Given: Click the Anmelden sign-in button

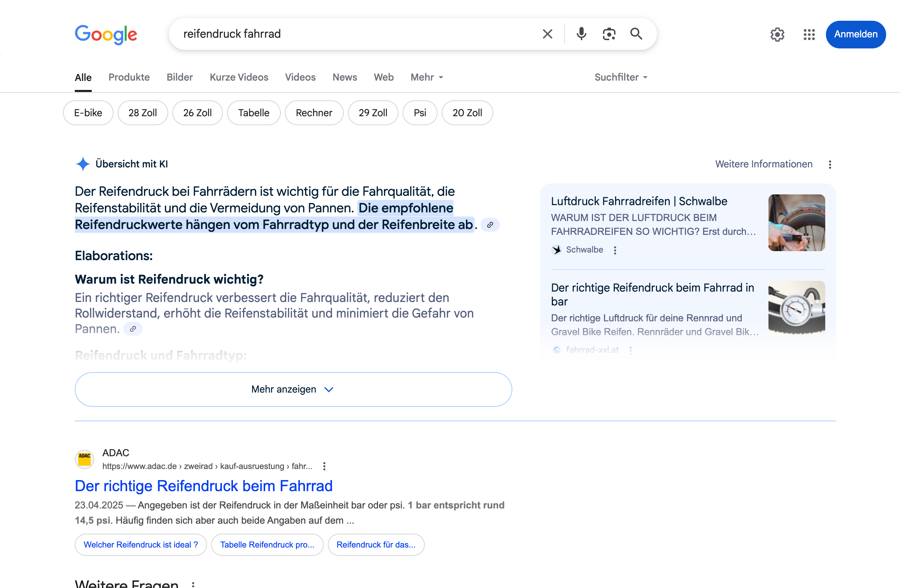Looking at the screenshot, I should (855, 34).
